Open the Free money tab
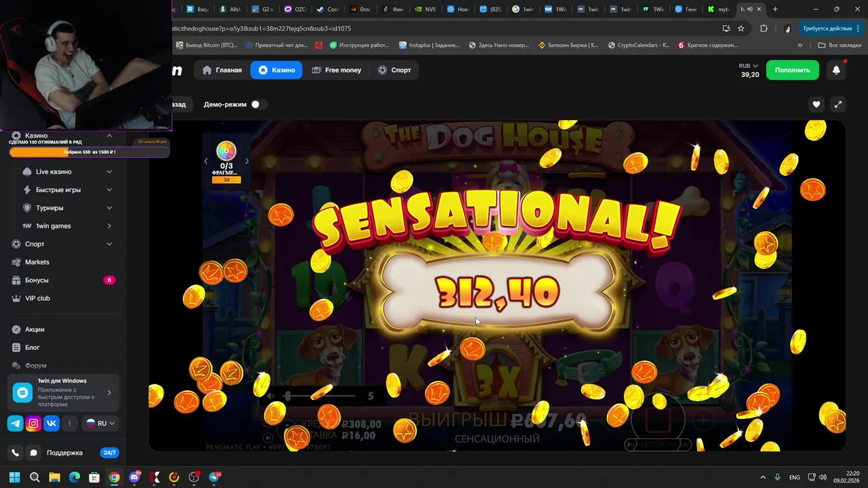 336,70
